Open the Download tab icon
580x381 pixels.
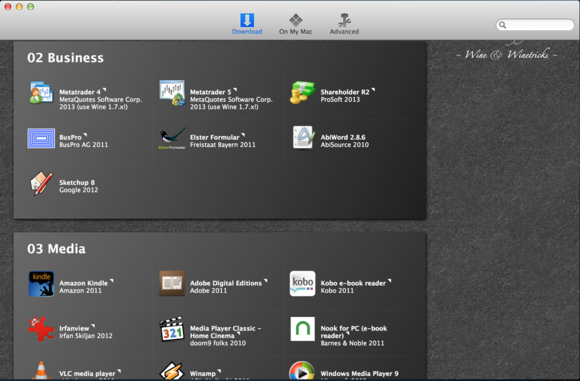tap(247, 20)
